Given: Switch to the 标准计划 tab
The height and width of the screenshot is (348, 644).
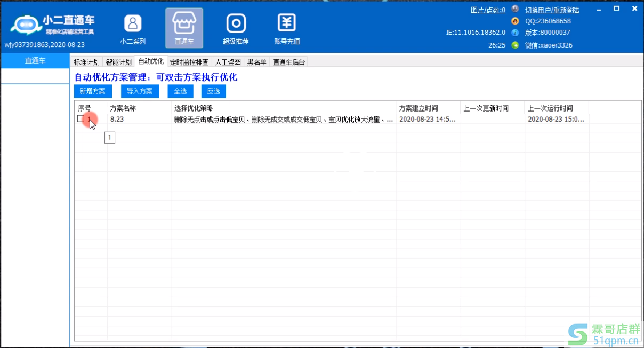Looking at the screenshot, I should coord(86,62).
